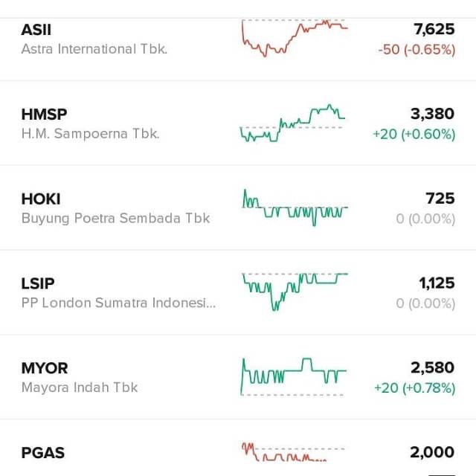Tap the H.M. Sampoerna Tbk. name
476x476 pixels.
tap(90, 134)
